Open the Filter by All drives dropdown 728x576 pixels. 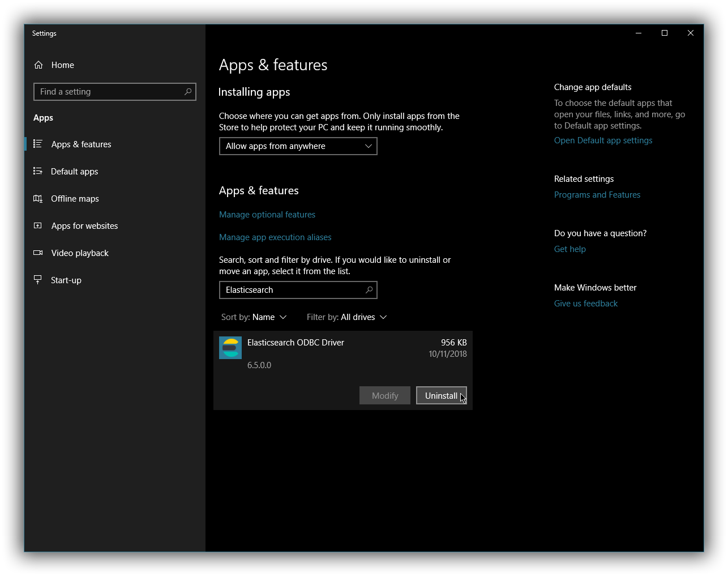click(x=346, y=317)
